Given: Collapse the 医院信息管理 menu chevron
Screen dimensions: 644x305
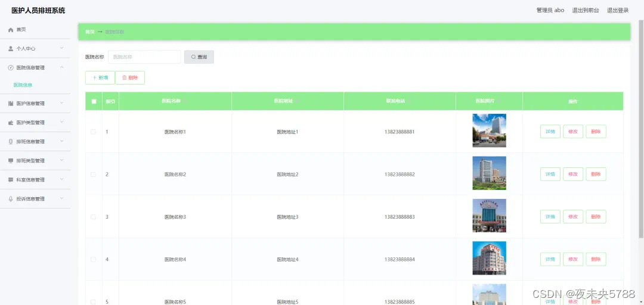Looking at the screenshot, I should tap(61, 67).
